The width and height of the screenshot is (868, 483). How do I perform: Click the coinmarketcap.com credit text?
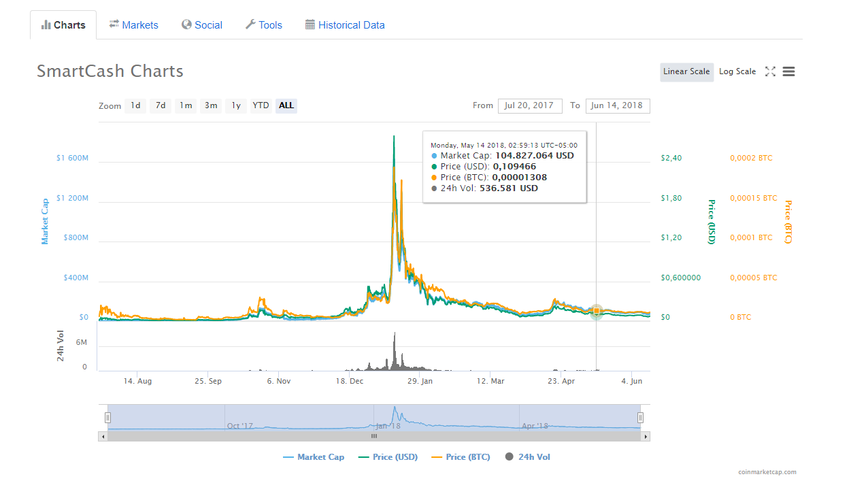click(767, 472)
